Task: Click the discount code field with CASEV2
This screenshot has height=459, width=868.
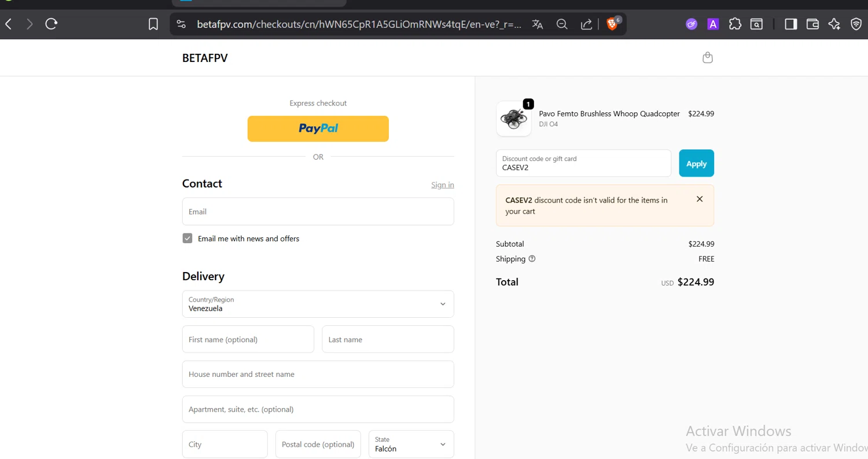Action: pyautogui.click(x=583, y=163)
